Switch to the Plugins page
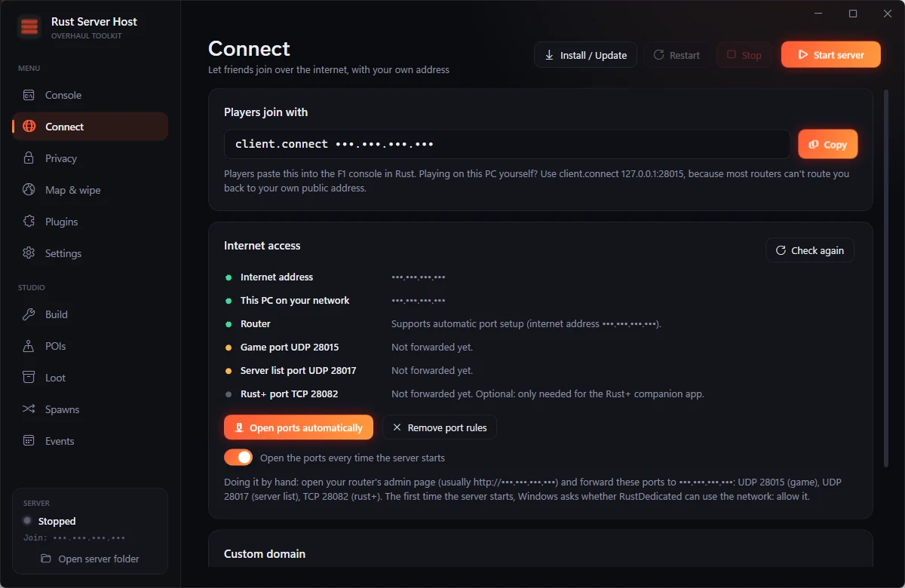The height and width of the screenshot is (588, 905). point(90,222)
